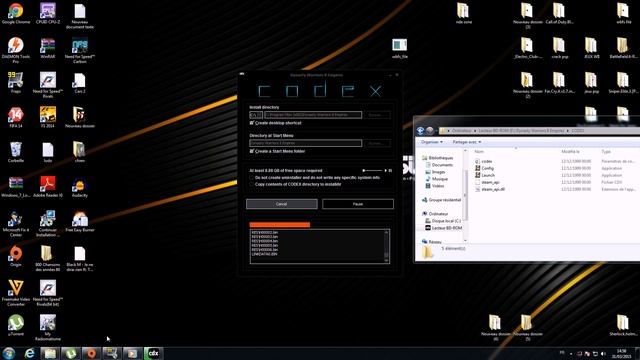Open Origin desktop shortcut
This screenshot has width=640, height=360.
pyautogui.click(x=16, y=256)
